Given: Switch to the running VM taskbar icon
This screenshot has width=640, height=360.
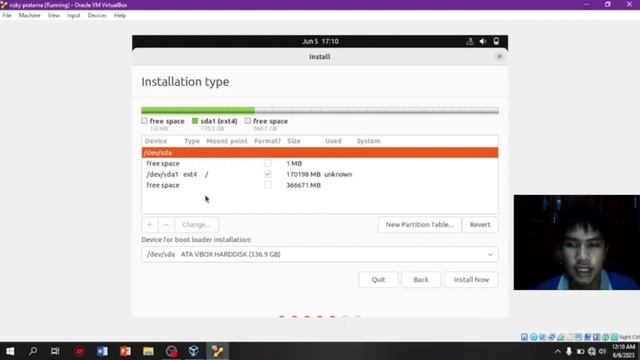Looking at the screenshot, I should point(217,351).
